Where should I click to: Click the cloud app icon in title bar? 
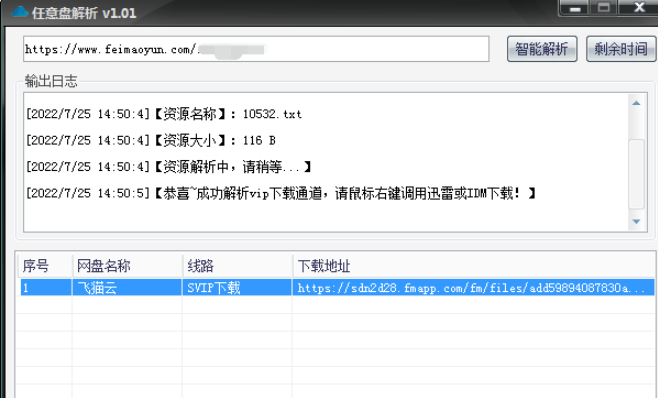point(19,12)
